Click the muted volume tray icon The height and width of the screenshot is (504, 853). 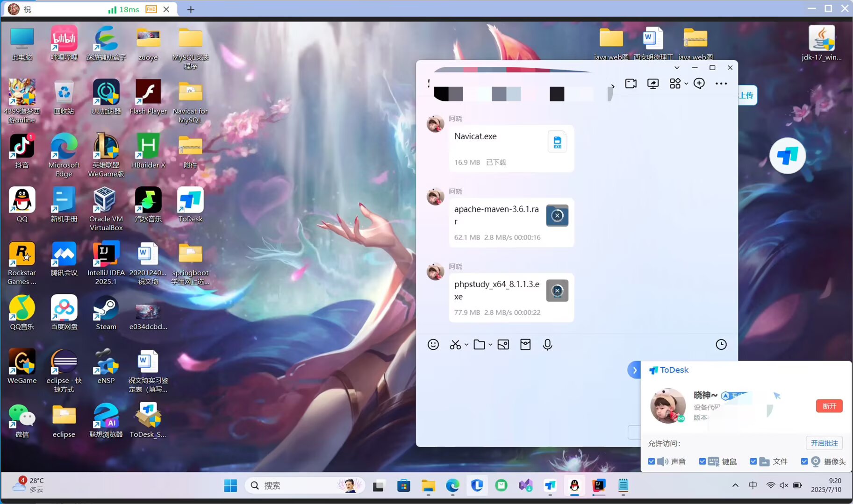point(784,486)
